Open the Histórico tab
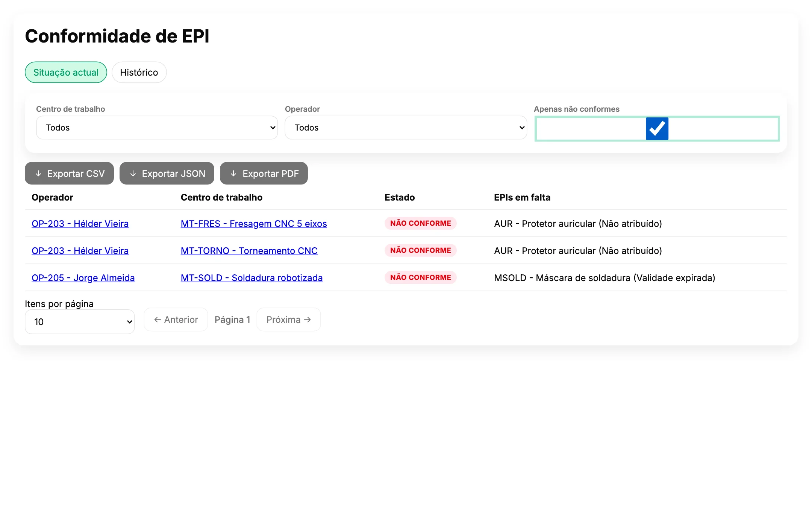Image resolution: width=812 pixels, height=508 pixels. (x=139, y=72)
